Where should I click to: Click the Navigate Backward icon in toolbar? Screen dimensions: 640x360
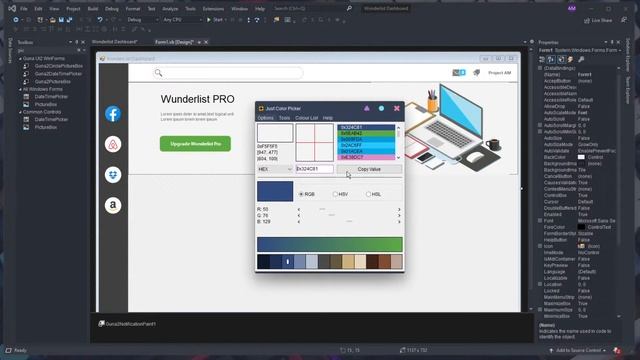coord(16,20)
